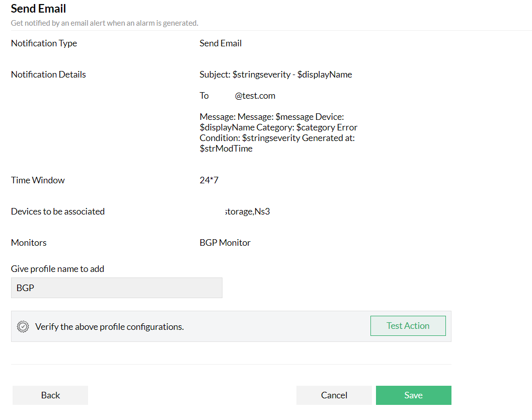Screen dimensions: 532x420
Task: Click the Back button
Action: pyautogui.click(x=50, y=395)
